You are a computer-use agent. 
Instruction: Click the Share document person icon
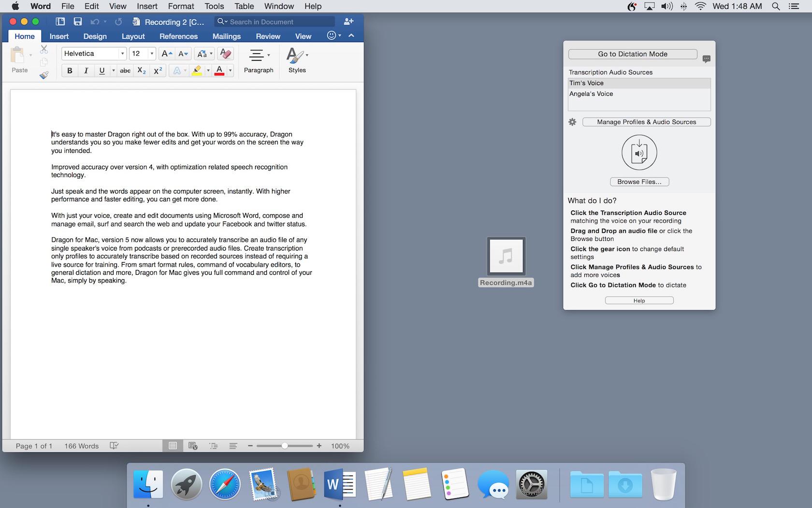point(348,22)
